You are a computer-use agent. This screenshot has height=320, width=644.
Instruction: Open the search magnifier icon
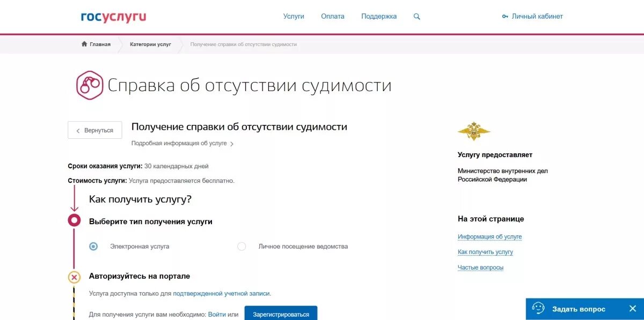[417, 17]
